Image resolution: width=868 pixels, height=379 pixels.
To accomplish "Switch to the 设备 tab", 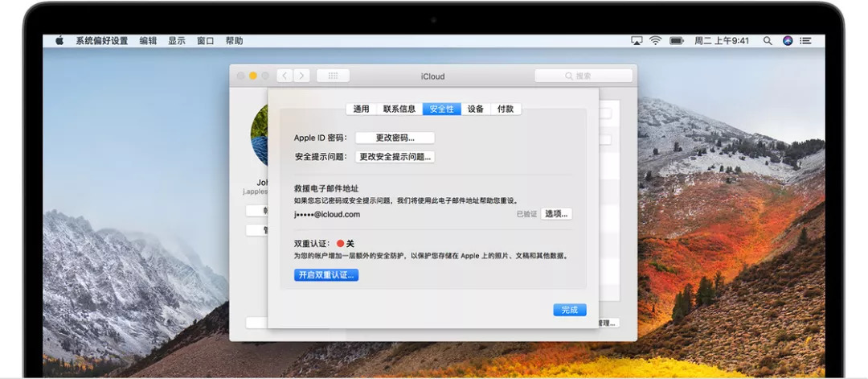I will [476, 109].
